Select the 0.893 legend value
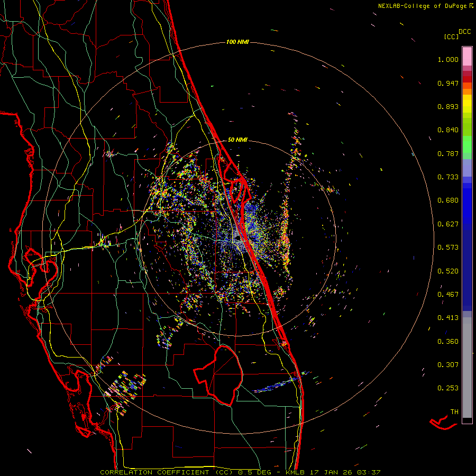The width and height of the screenshot is (476, 476). pos(448,106)
